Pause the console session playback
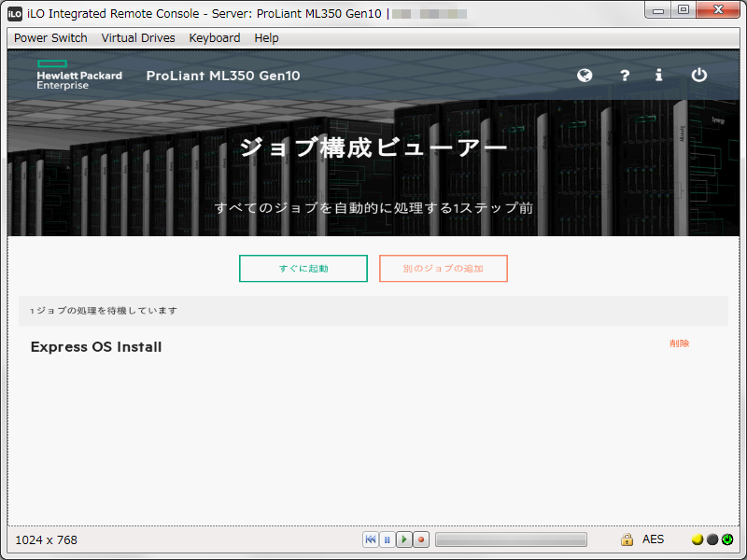 (x=387, y=539)
